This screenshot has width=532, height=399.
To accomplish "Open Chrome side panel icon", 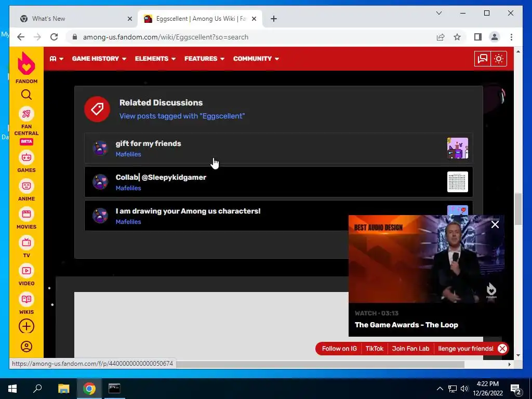I will click(x=478, y=37).
